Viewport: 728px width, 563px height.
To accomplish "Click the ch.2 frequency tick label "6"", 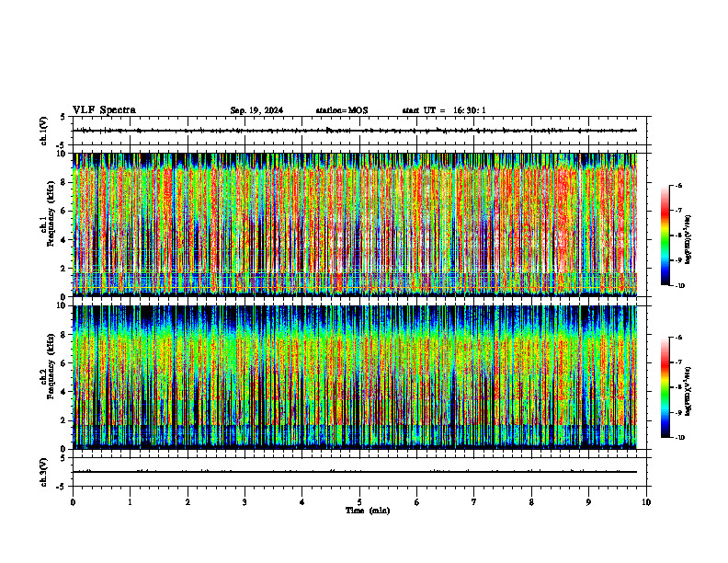I will (x=64, y=363).
